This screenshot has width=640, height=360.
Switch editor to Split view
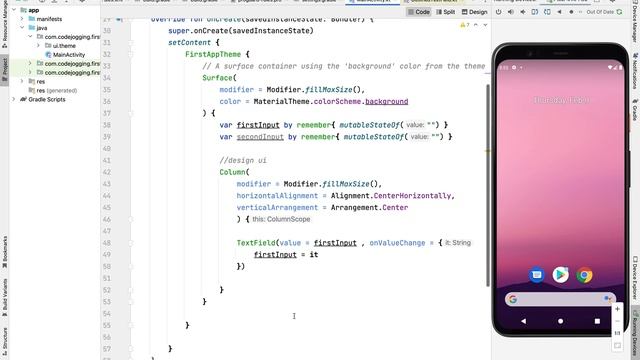[x=446, y=12]
